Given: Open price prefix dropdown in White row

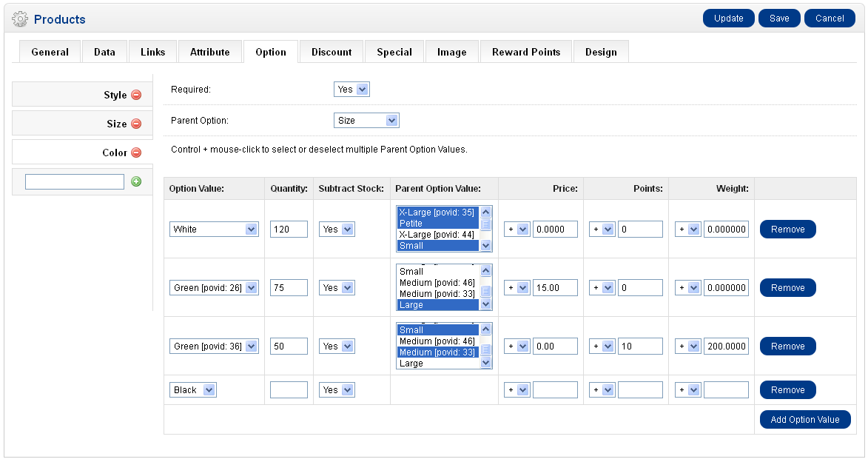Looking at the screenshot, I should pyautogui.click(x=517, y=230).
